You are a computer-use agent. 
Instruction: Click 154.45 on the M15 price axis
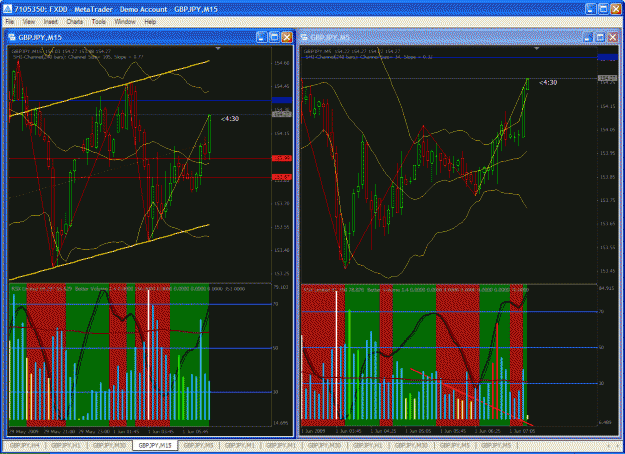(x=282, y=86)
